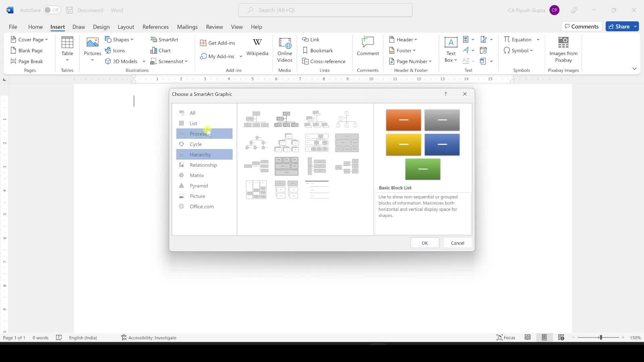Click the zoom in plus icon
This screenshot has height=362, width=644.
623,338
